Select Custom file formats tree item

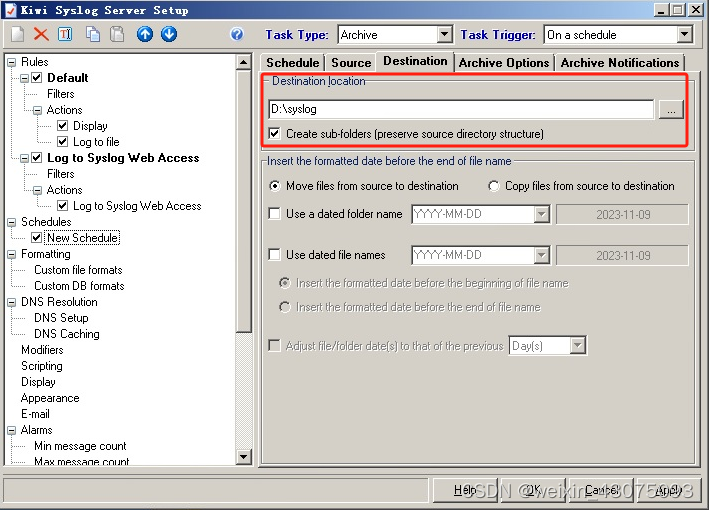78,270
